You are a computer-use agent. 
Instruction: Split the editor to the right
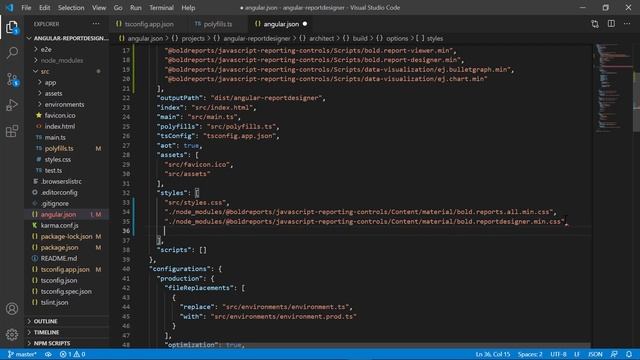pos(611,24)
